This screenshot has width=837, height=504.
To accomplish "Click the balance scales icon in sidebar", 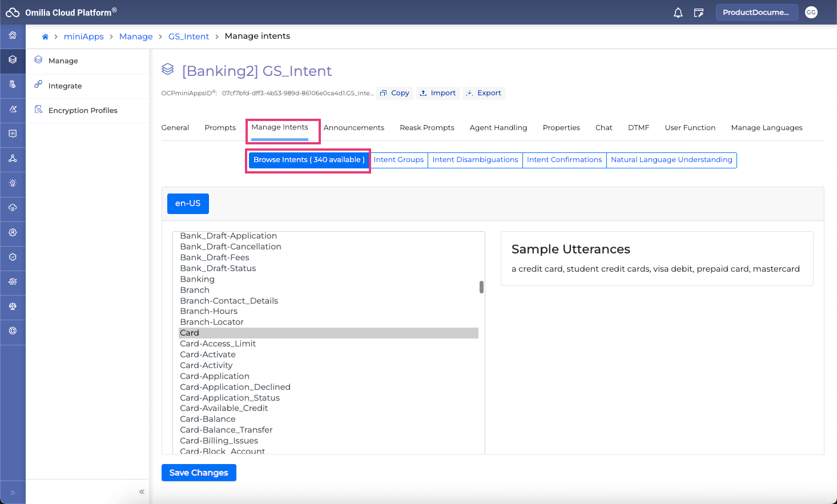I will (13, 307).
